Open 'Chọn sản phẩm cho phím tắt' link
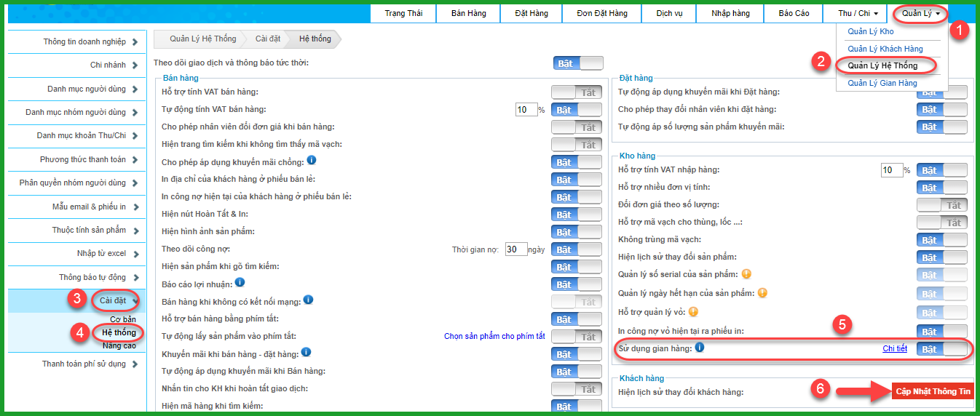The height and width of the screenshot is (416, 980). (494, 336)
